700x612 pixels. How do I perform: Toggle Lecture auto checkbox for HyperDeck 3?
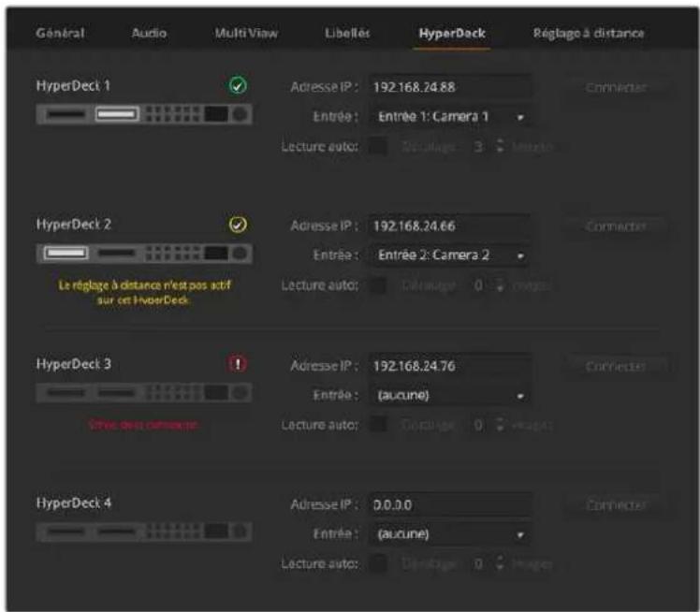[x=378, y=425]
